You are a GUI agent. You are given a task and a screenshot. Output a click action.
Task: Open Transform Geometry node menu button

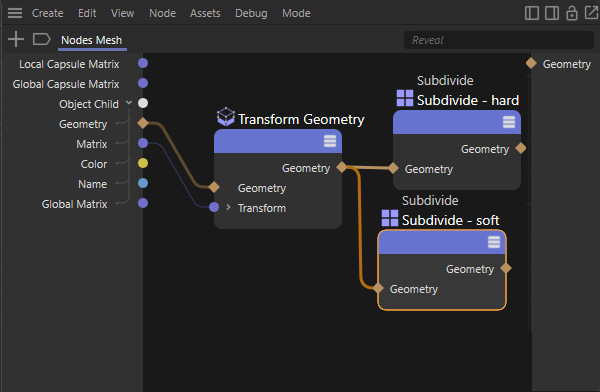point(330,141)
